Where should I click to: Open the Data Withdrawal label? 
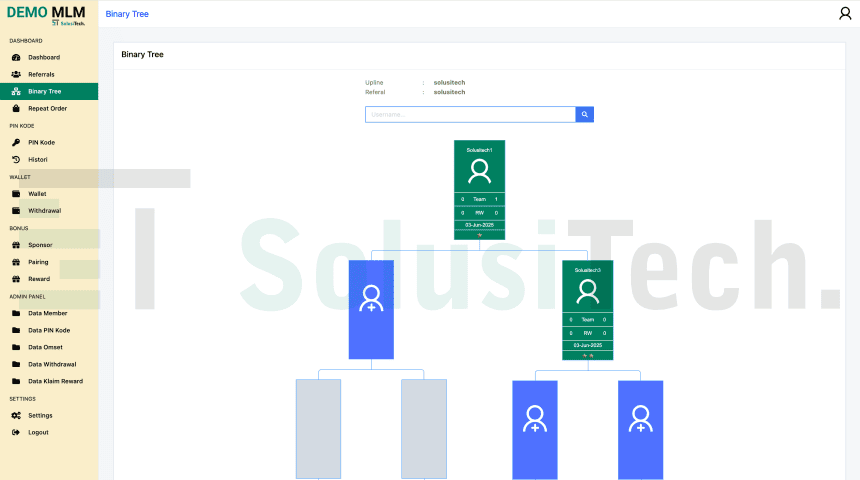[x=52, y=364]
